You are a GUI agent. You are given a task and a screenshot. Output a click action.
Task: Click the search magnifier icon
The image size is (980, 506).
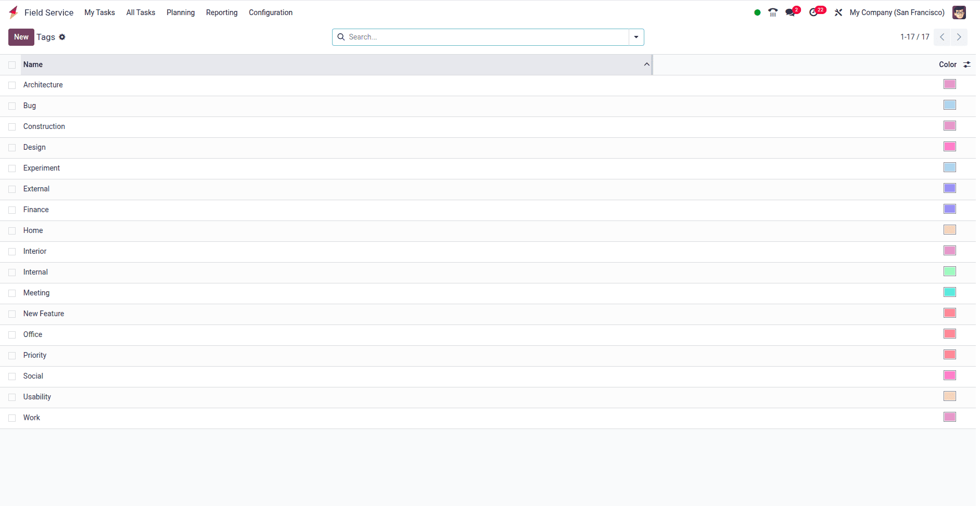pos(341,37)
